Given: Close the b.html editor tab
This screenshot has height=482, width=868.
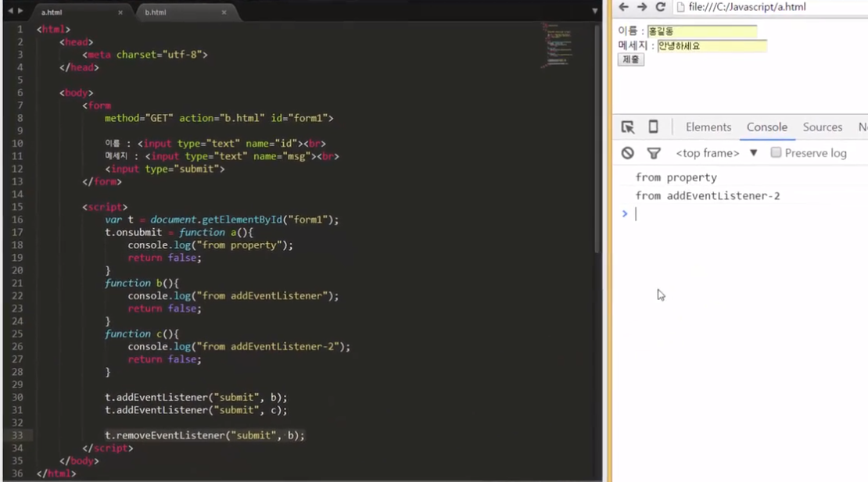Looking at the screenshot, I should (x=224, y=12).
